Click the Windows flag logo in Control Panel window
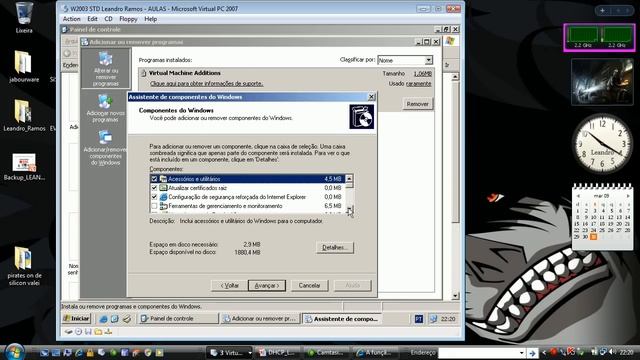This screenshot has width=640, height=360. click(450, 41)
